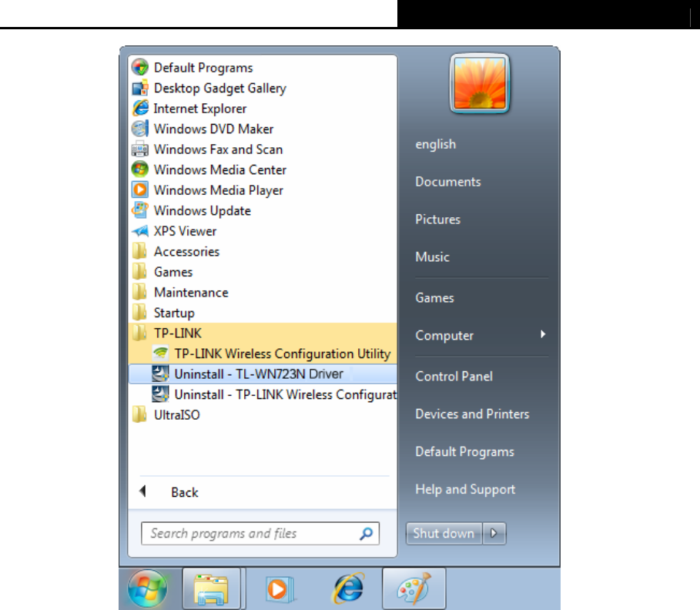Click Uninstall TL-WN723N Driver icon
700x610 pixels.
(160, 374)
